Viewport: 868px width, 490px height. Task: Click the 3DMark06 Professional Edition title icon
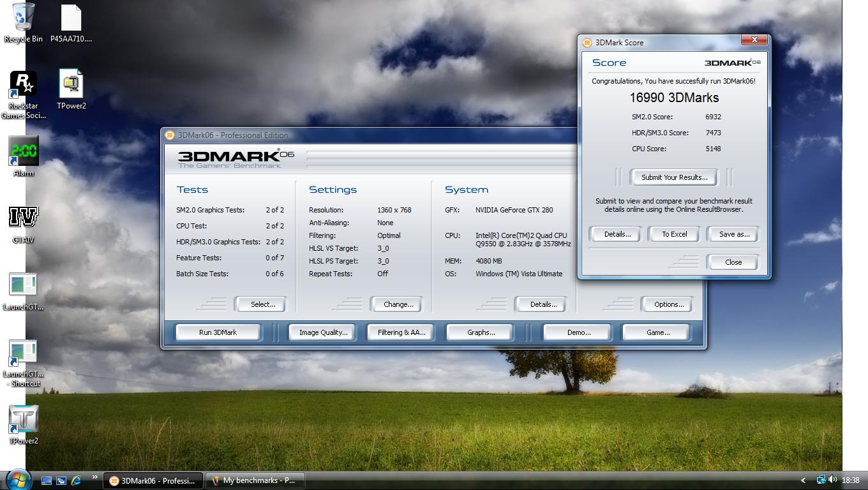[170, 135]
